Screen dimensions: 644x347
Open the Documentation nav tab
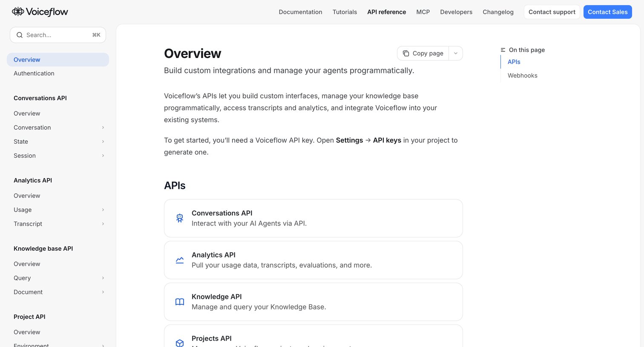coord(300,12)
